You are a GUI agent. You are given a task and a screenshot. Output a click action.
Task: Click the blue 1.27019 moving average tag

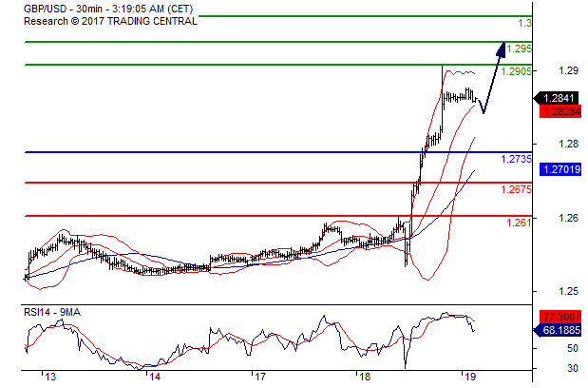tap(560, 169)
